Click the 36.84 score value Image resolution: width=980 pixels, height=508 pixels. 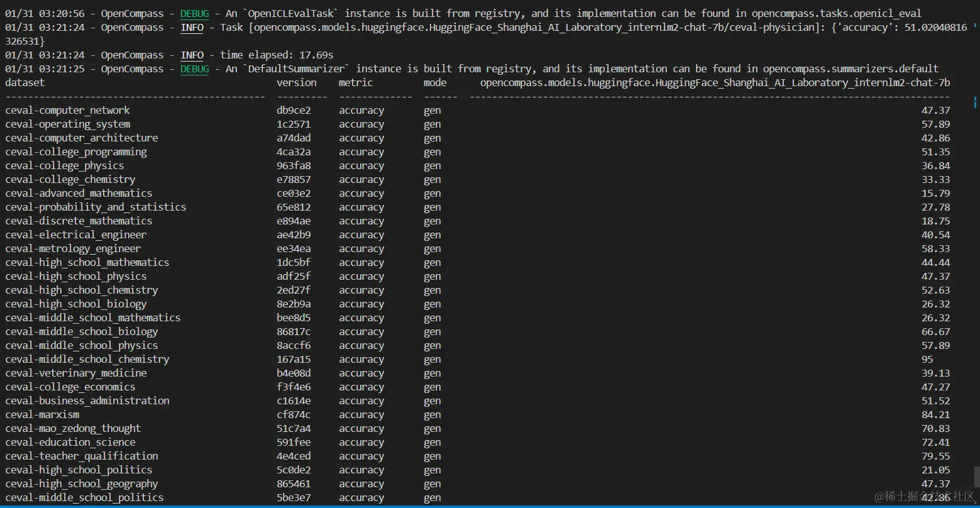(x=936, y=165)
